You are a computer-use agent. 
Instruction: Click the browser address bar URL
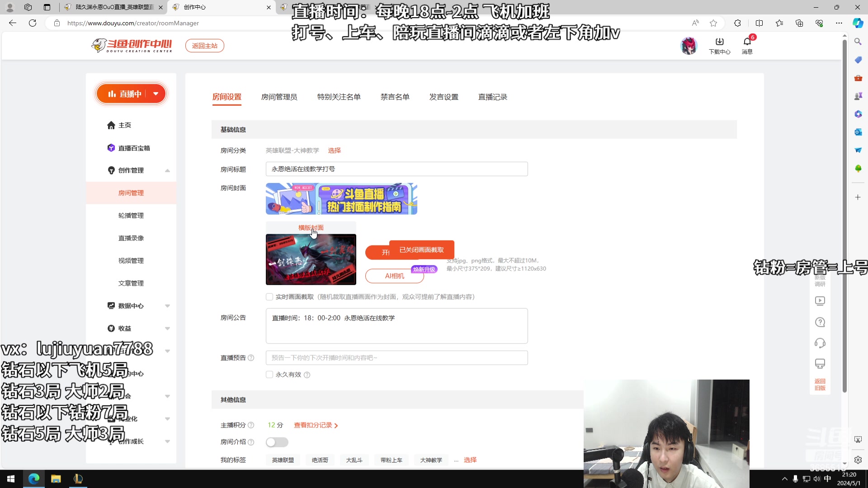(x=133, y=23)
